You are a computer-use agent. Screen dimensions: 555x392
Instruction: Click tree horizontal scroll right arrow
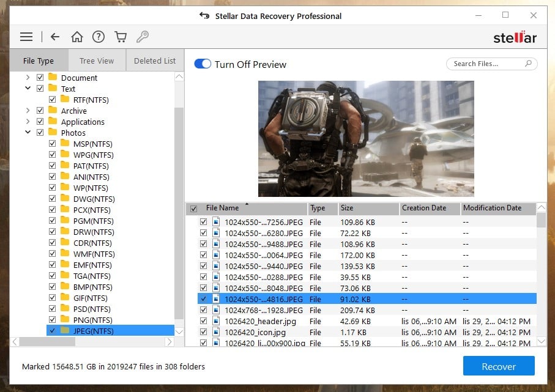[x=169, y=342]
